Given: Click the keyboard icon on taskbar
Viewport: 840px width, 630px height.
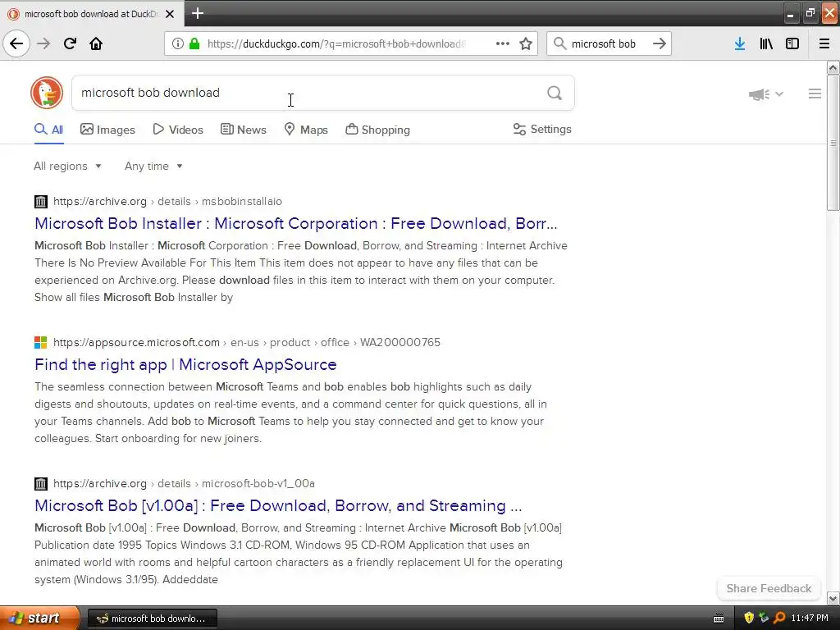Looking at the screenshot, I should [719, 619].
